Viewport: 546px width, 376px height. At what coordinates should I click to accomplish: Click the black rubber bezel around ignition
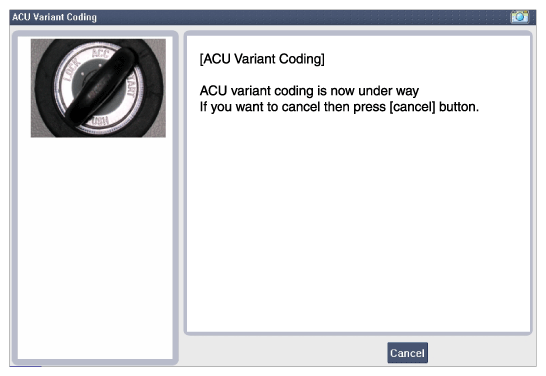point(44,87)
